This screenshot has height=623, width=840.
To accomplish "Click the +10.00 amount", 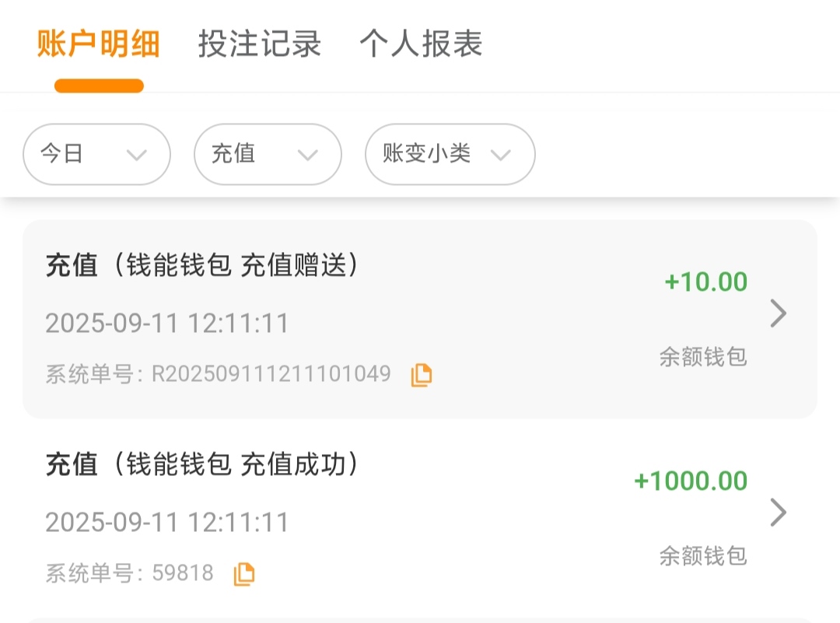I will [706, 282].
